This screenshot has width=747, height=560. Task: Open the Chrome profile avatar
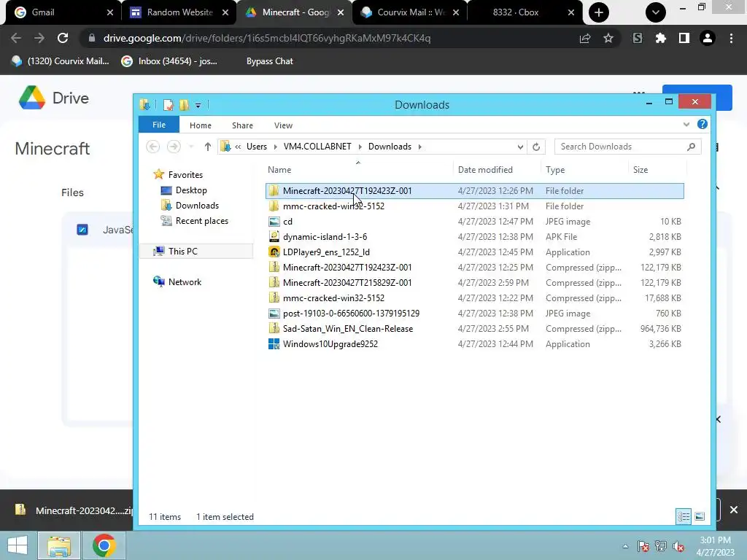tap(708, 38)
